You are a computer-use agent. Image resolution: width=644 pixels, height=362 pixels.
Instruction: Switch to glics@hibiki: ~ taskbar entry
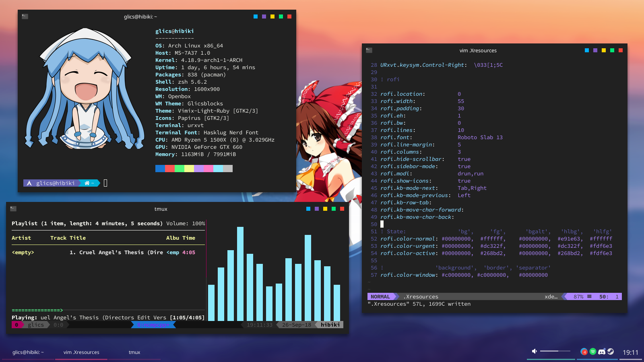(28, 352)
